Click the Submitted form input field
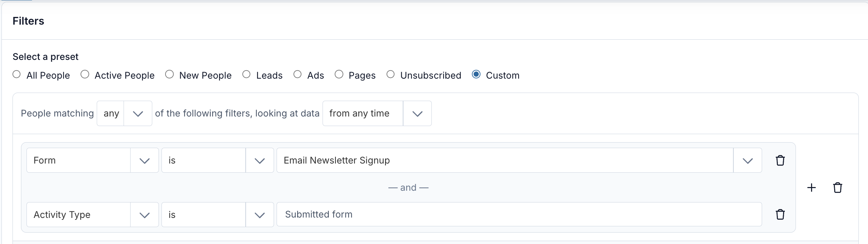Viewport: 868px width, 244px height. pyautogui.click(x=519, y=214)
